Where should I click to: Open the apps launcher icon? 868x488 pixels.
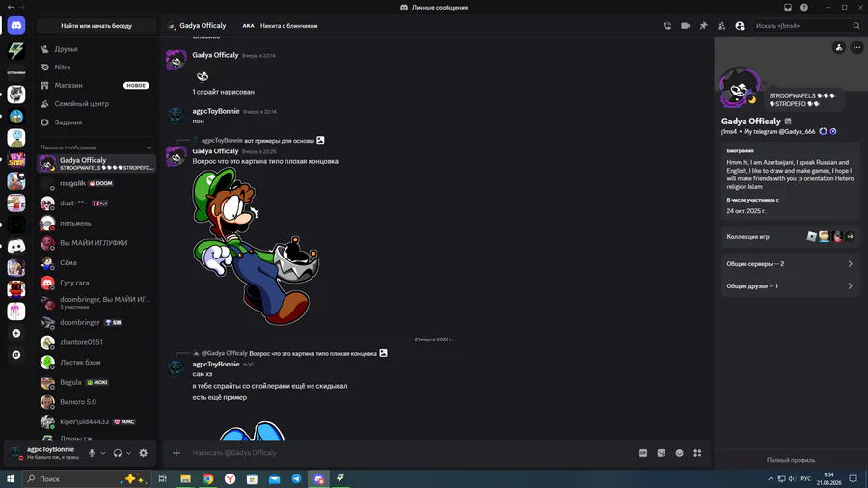click(x=697, y=453)
